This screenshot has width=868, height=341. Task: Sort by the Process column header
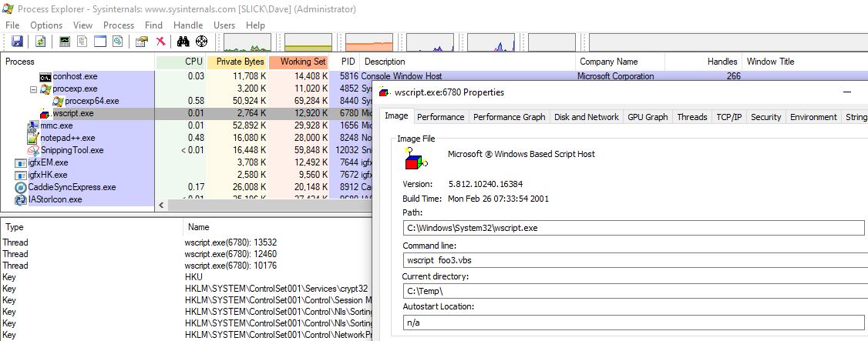click(78, 62)
